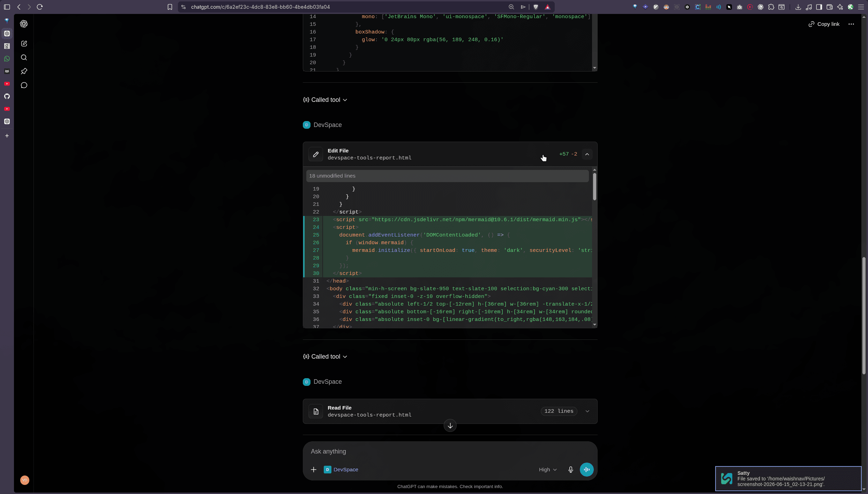This screenshot has height=494, width=868.
Task: Click the site info icon in address bar
Action: [x=184, y=7]
